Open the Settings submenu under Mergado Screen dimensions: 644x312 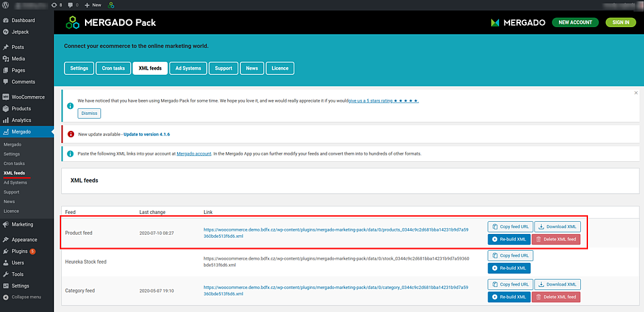12,154
